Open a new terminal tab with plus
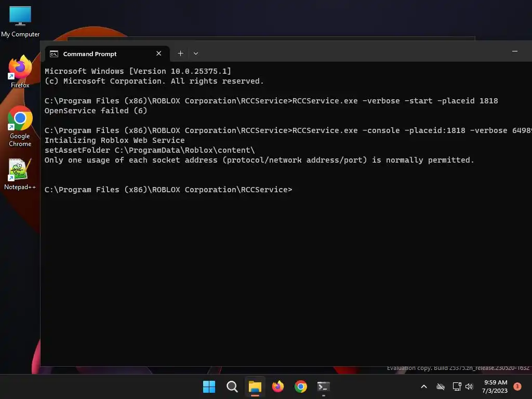The width and height of the screenshot is (532, 399). [x=180, y=54]
